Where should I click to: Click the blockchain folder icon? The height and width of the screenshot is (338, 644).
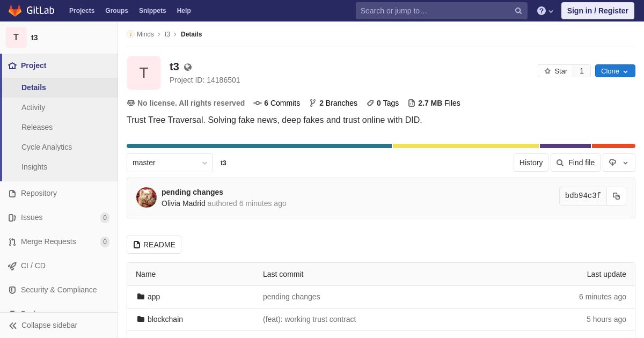[141, 319]
